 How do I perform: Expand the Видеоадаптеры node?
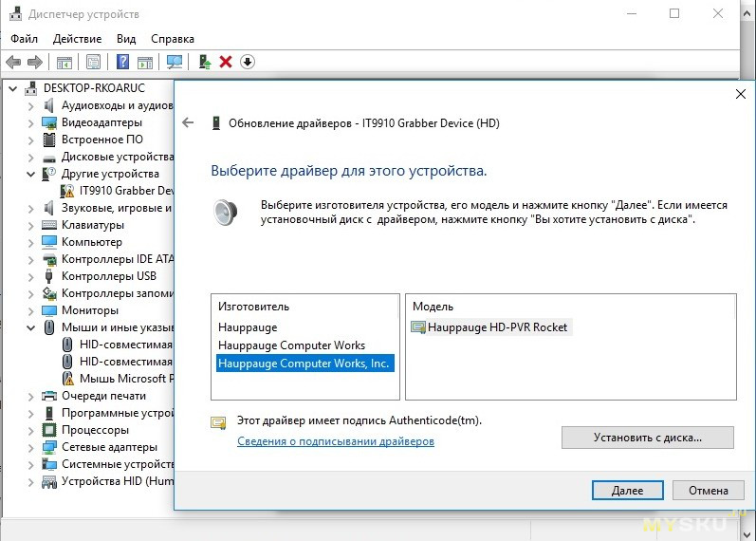pyautogui.click(x=31, y=122)
